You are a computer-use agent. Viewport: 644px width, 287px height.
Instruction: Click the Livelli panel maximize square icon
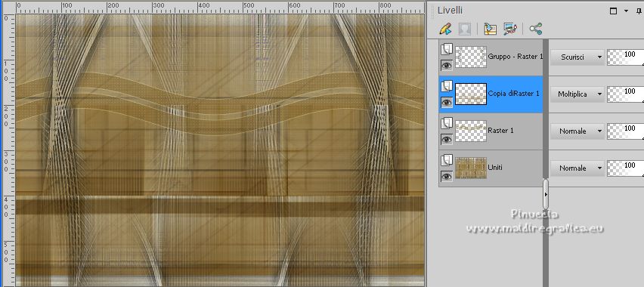(613, 11)
